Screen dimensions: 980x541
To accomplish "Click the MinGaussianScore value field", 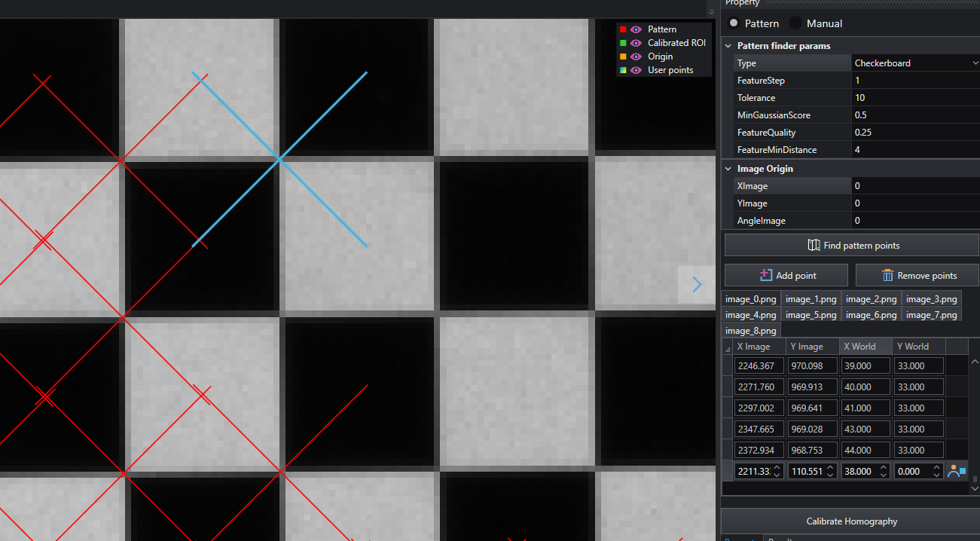I will click(x=916, y=115).
